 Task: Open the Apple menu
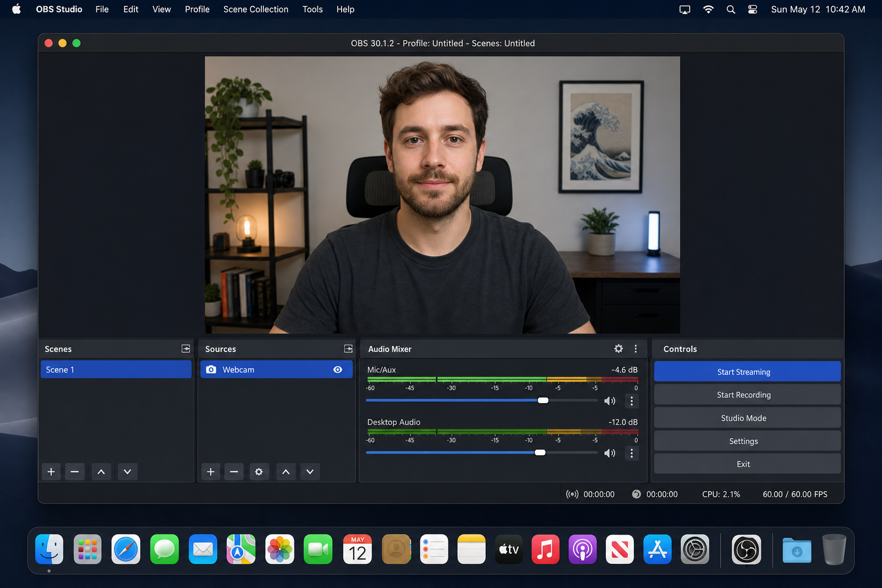coord(17,9)
